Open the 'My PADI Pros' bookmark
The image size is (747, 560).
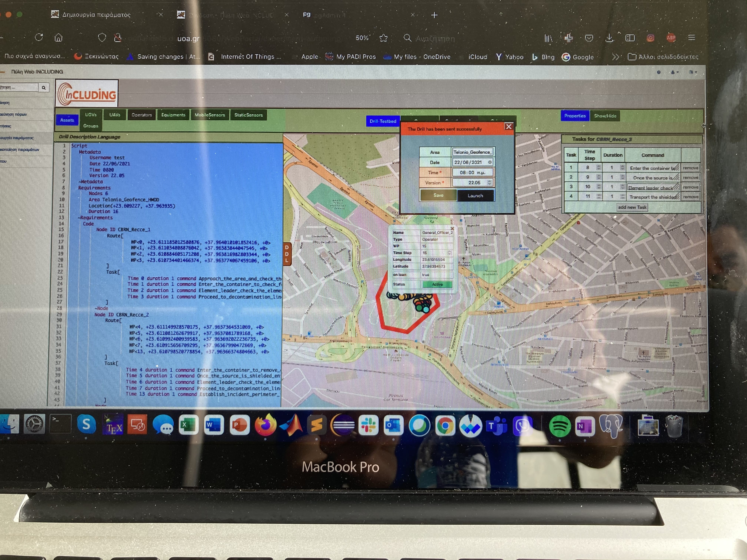[x=351, y=57]
